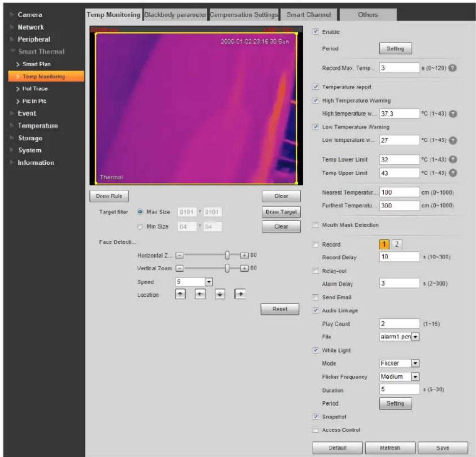Screen dimensions: 476x457
Task: Click help icon next to Low temperature warning value
Action: click(453, 140)
